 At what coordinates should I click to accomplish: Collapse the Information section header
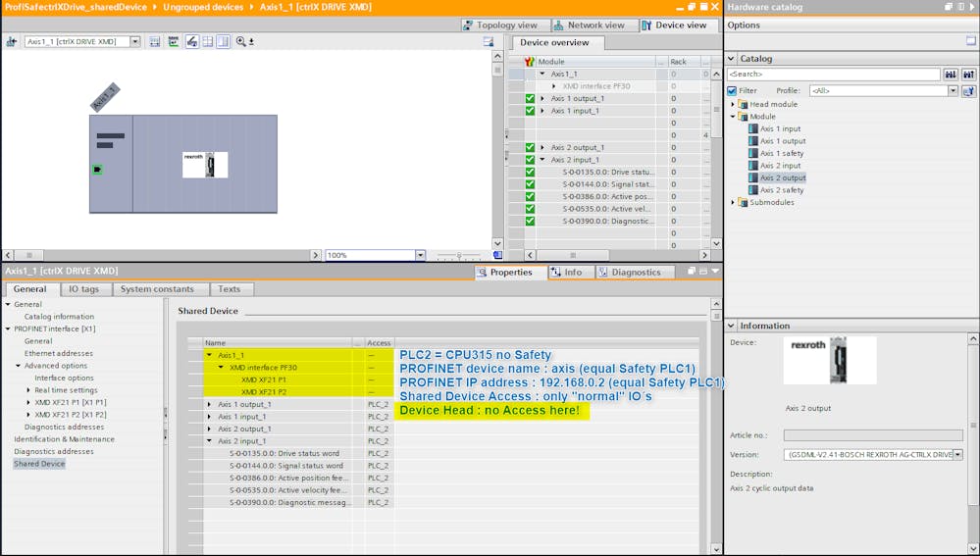point(731,327)
